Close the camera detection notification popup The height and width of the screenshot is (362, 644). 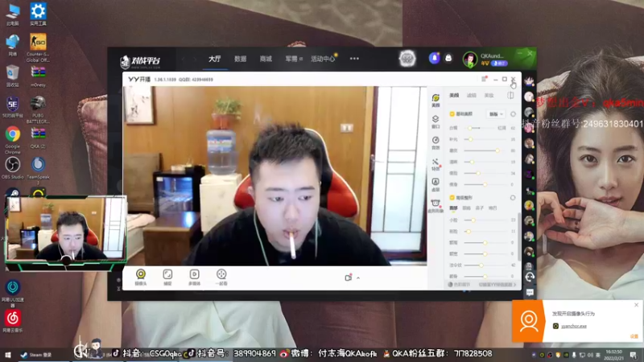(636, 305)
